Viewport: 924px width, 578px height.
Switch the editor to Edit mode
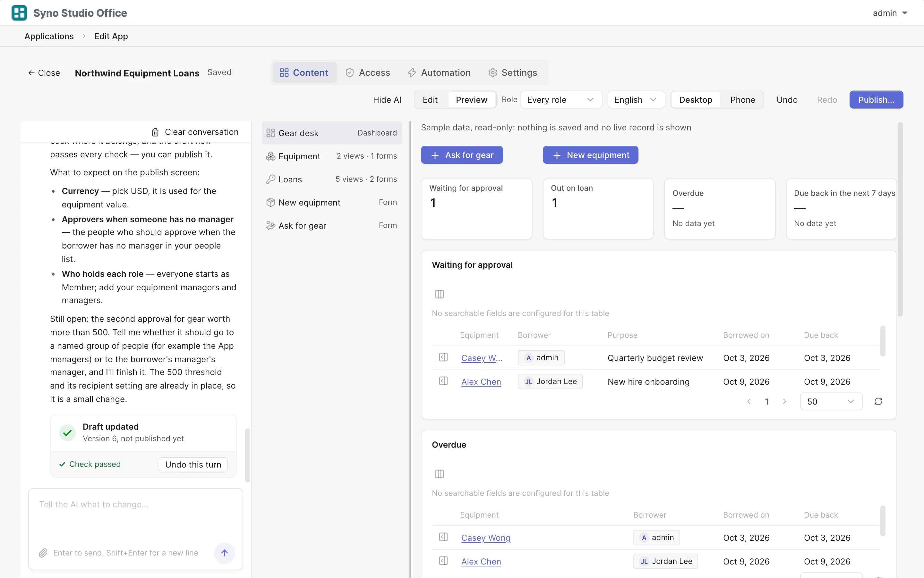pos(430,100)
